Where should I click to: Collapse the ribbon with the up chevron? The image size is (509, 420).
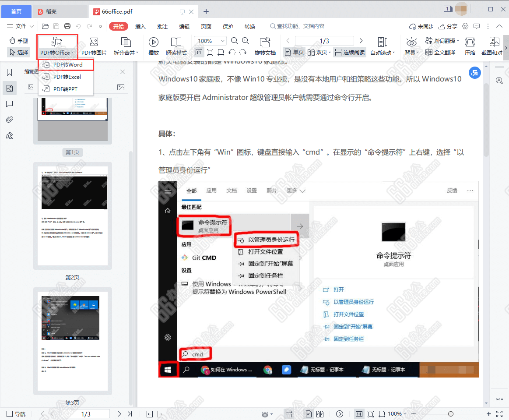point(499,26)
